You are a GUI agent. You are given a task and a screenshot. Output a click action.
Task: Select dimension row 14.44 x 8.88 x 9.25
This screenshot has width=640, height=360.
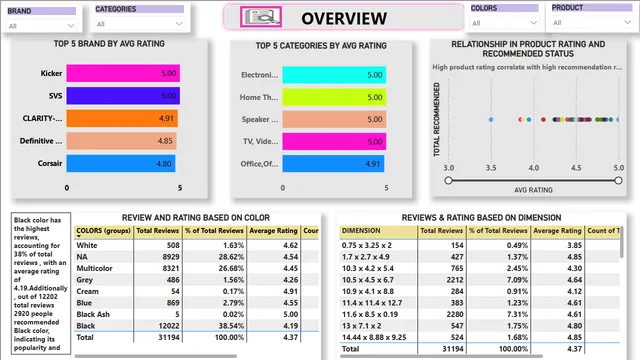479,337
